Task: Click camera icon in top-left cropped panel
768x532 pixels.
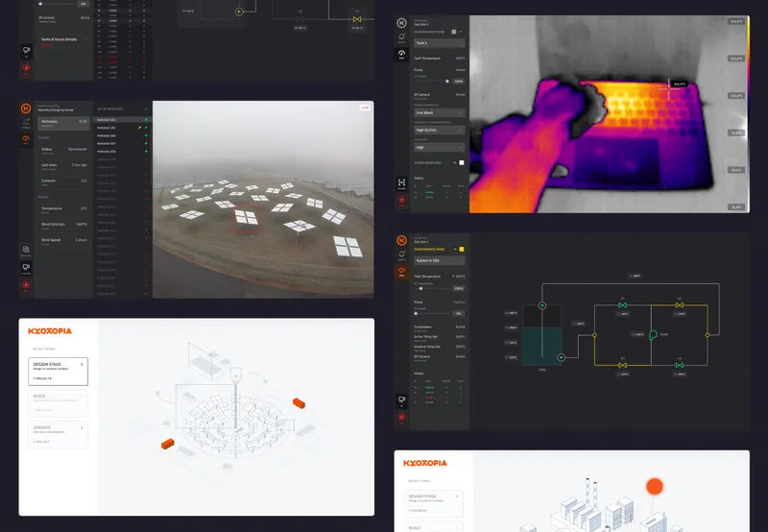Action: (x=27, y=50)
